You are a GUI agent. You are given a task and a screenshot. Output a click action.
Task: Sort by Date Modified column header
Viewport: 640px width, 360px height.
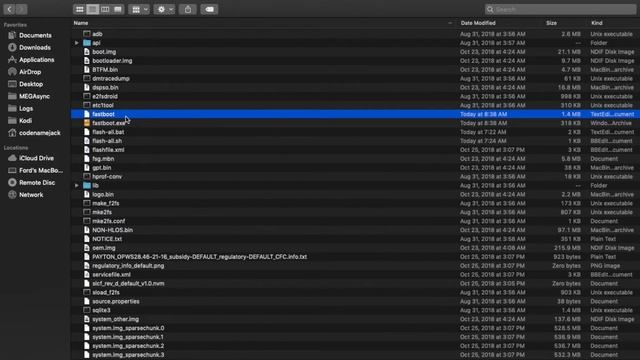tap(478, 23)
